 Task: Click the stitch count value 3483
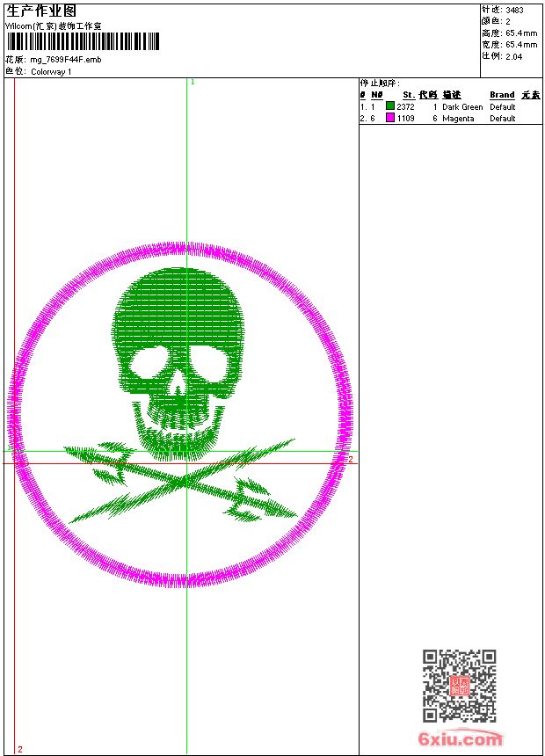pyautogui.click(x=514, y=10)
